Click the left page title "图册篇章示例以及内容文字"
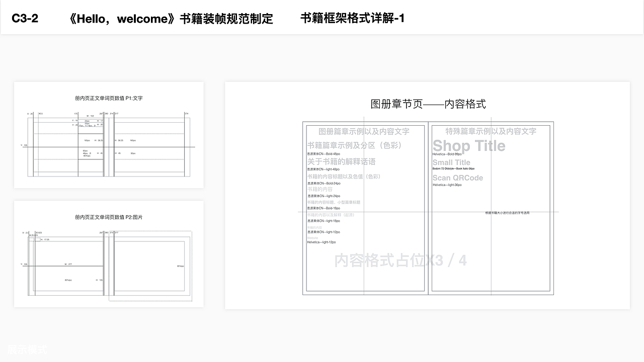 [x=364, y=131]
